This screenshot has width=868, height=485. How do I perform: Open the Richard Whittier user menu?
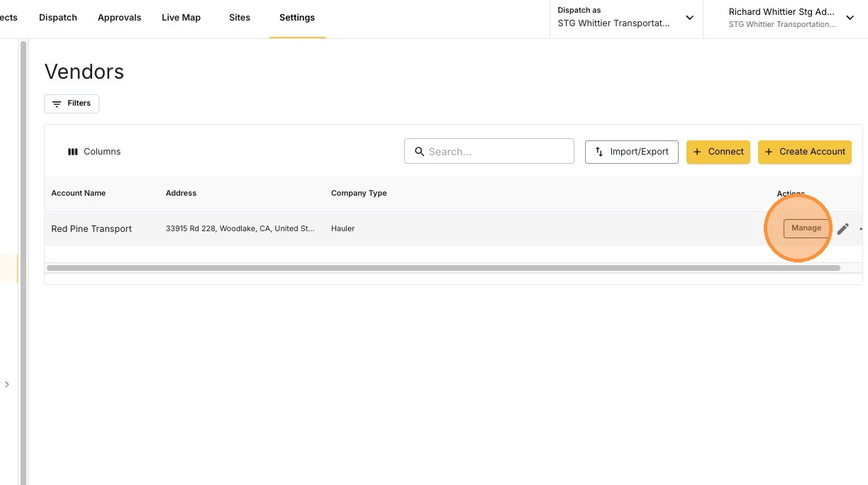[791, 18]
